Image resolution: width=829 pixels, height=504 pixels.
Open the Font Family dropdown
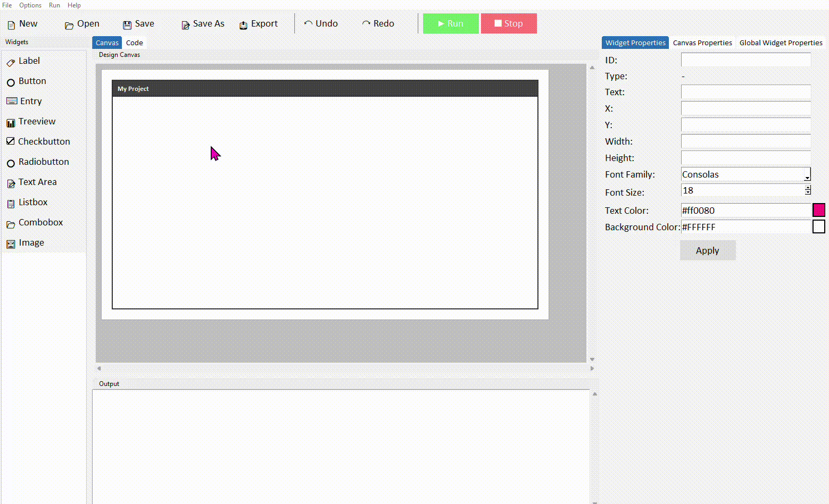pyautogui.click(x=808, y=174)
